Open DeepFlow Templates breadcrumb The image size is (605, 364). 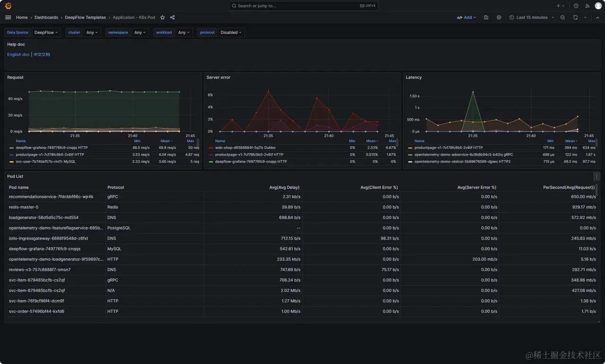click(86, 17)
